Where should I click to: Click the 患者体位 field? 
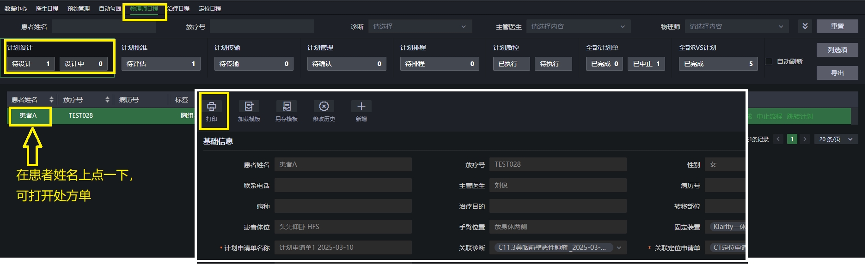tap(343, 227)
